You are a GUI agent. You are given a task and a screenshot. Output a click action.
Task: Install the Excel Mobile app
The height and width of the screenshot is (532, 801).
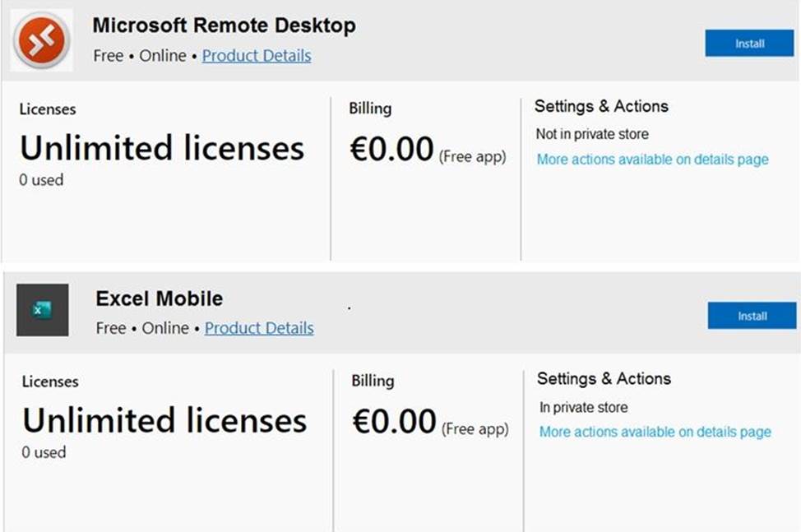click(x=751, y=316)
